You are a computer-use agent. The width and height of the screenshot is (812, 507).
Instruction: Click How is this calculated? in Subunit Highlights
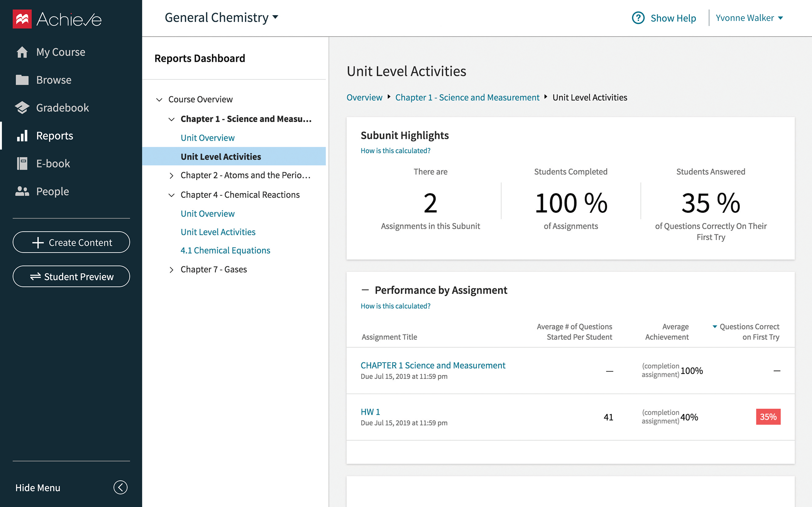(396, 151)
